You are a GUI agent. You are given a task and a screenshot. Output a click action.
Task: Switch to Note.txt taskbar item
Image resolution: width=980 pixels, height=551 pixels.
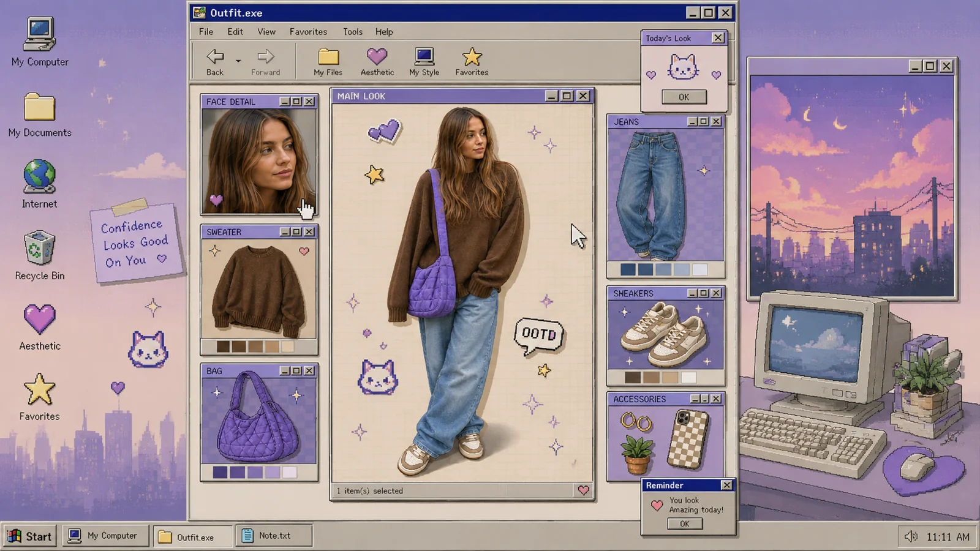pos(274,536)
